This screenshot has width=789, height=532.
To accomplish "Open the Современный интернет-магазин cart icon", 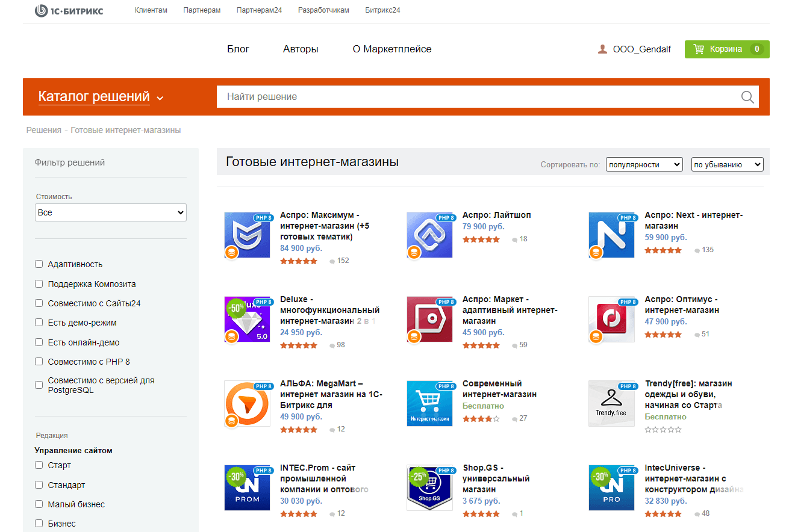I will click(x=429, y=403).
